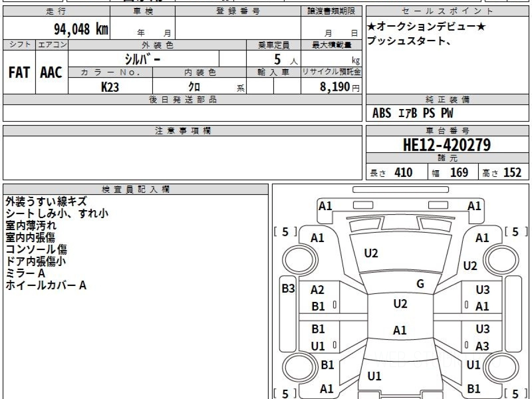Click the クロ interior color value
The height and width of the screenshot is (399, 532).
pyautogui.click(x=194, y=87)
